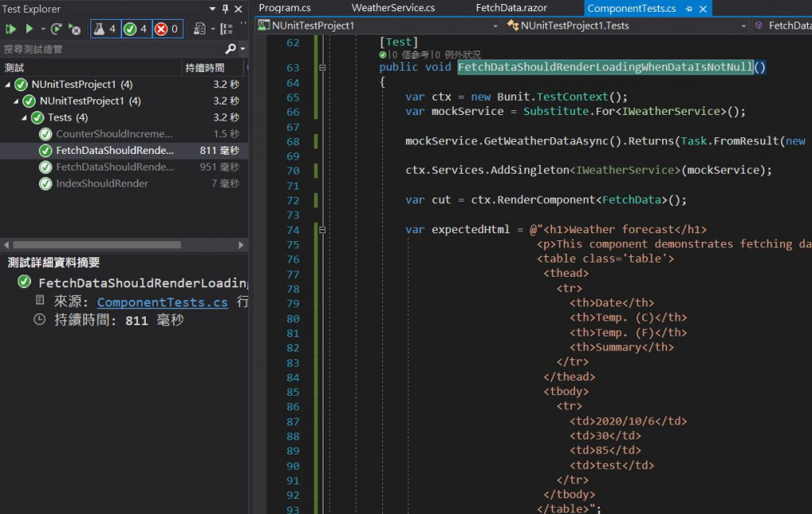
Task: Toggle the failed tests filter
Action: point(167,29)
